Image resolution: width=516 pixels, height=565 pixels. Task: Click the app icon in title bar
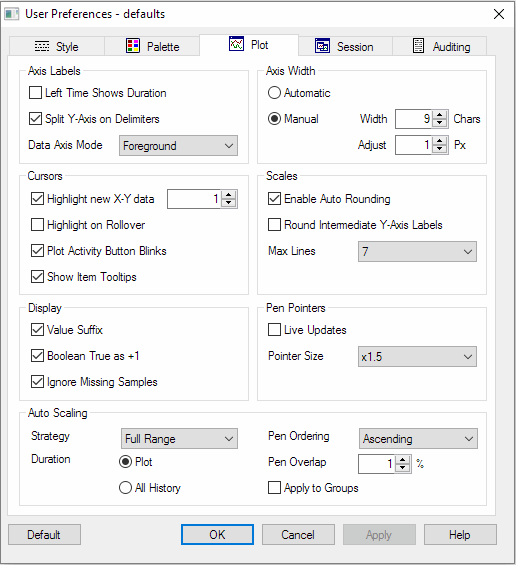coord(12,14)
